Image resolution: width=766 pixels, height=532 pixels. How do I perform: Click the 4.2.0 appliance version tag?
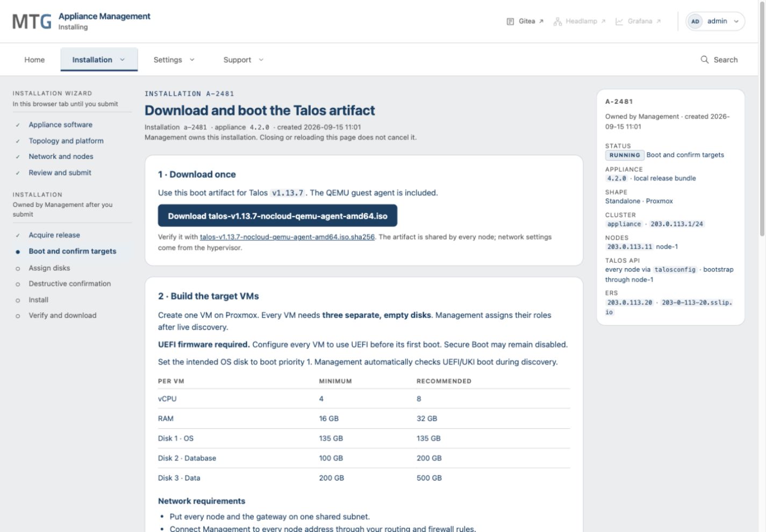click(x=617, y=178)
